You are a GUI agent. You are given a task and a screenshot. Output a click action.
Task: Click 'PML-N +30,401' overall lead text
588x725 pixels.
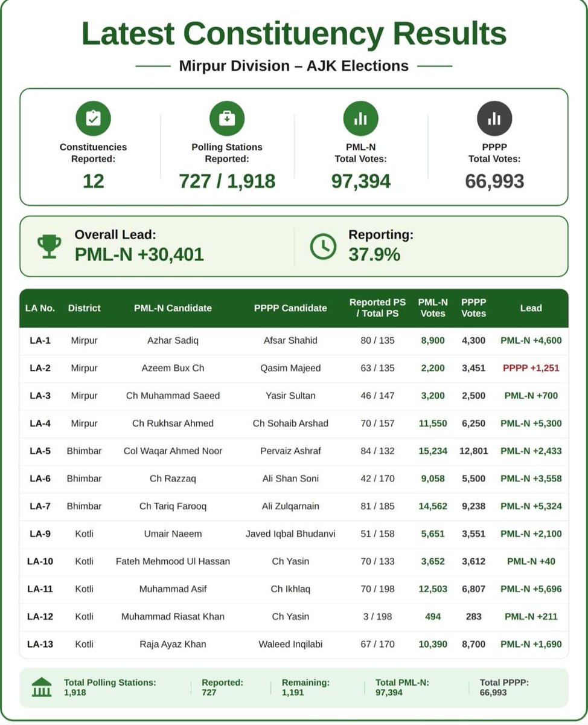point(139,254)
